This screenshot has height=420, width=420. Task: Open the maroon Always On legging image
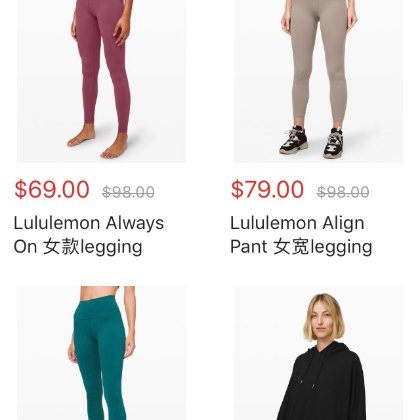coord(101,81)
